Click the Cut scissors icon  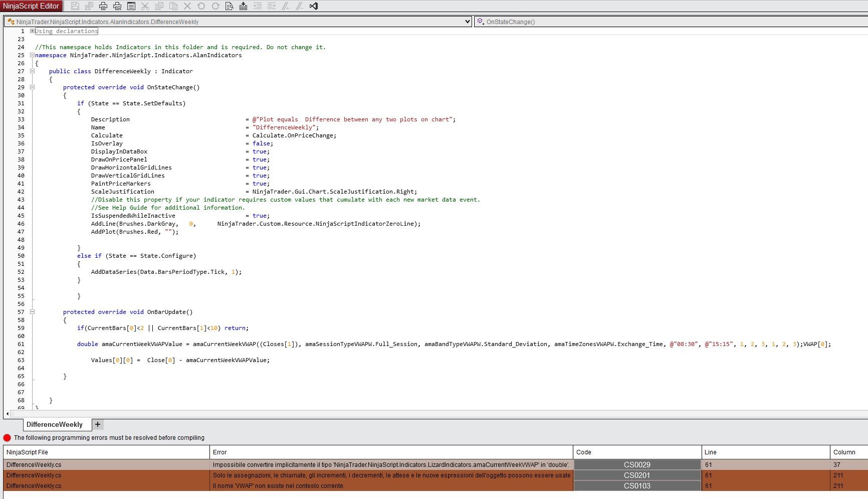click(x=145, y=6)
